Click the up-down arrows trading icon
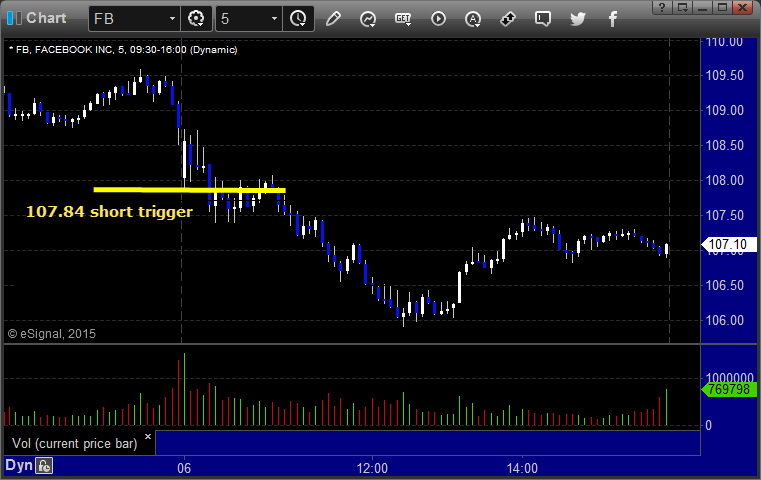The image size is (761, 480). coord(508,19)
